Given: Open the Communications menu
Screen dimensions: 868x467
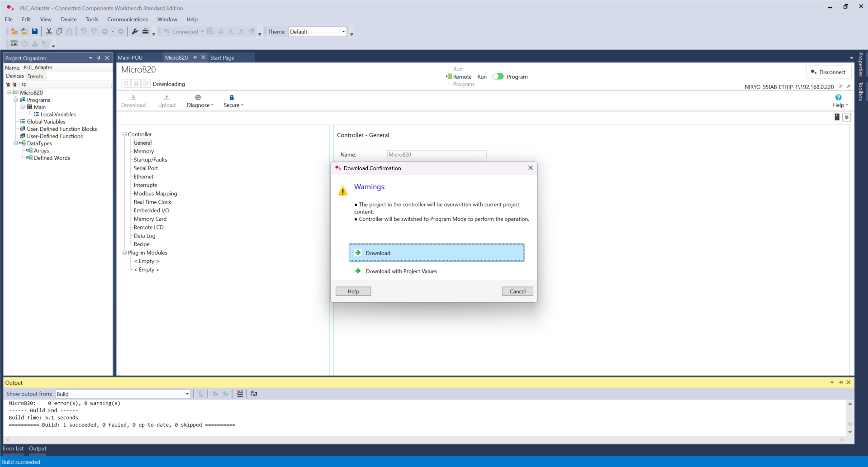Looking at the screenshot, I should click(x=127, y=19).
